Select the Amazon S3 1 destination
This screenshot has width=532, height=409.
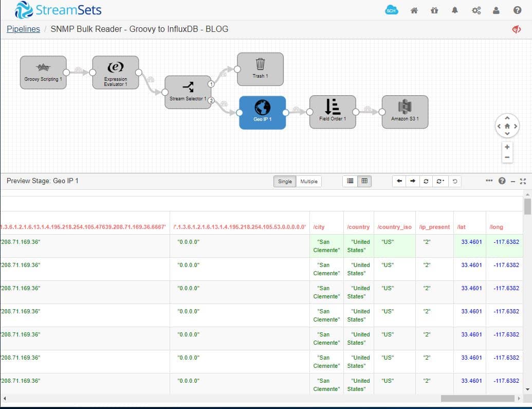[404, 112]
